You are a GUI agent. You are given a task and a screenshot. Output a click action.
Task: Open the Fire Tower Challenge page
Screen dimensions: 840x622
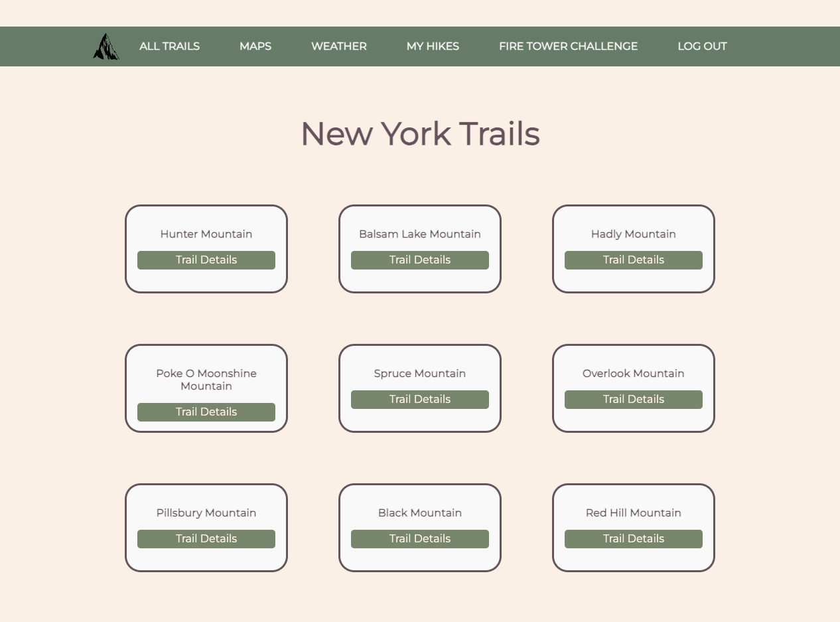coord(569,46)
